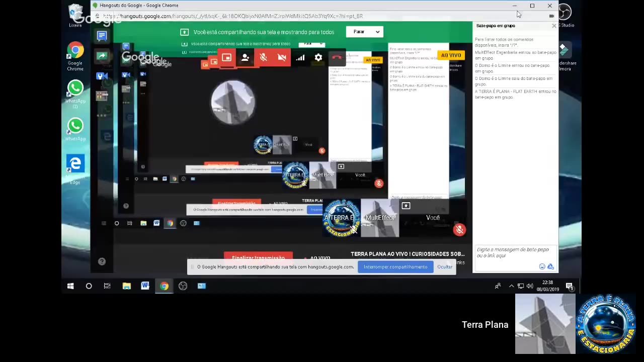Click the picture-in-picture toolbar icon
Screen dimensions: 644x362
coord(226,58)
